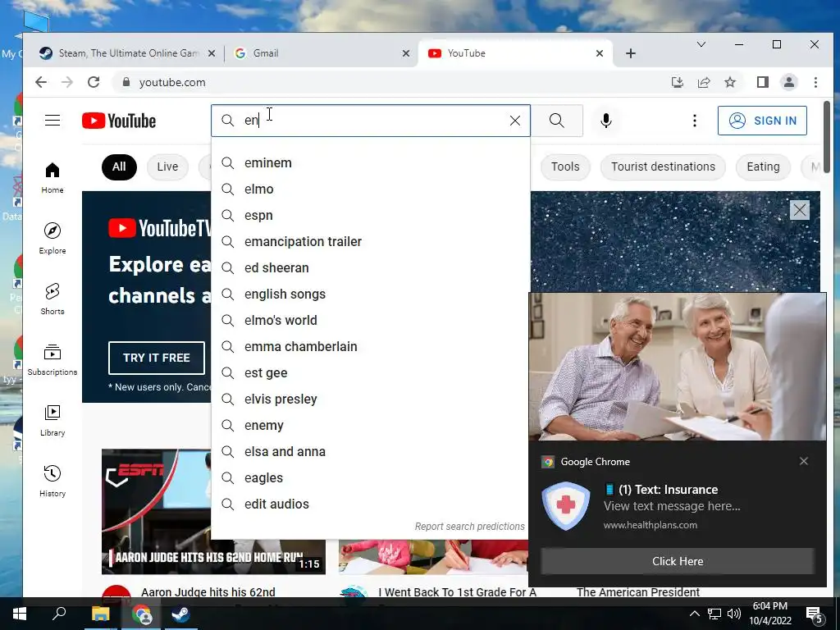Select the Eating filter chip
The height and width of the screenshot is (630, 840).
764,167
